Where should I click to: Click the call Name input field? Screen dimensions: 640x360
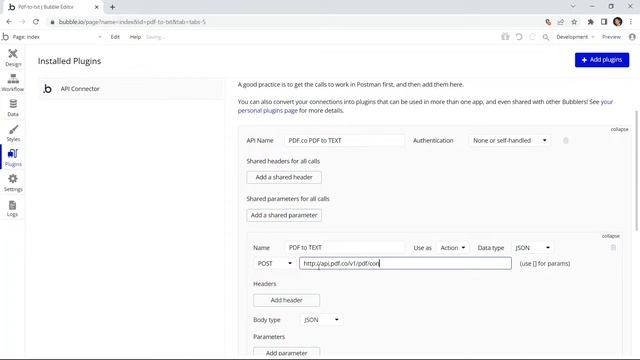click(344, 248)
